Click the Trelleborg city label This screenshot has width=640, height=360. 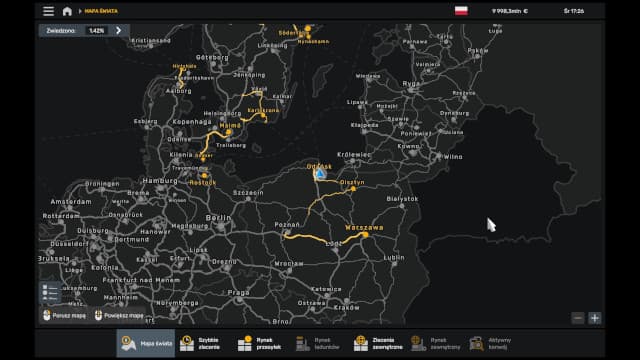tap(231, 145)
